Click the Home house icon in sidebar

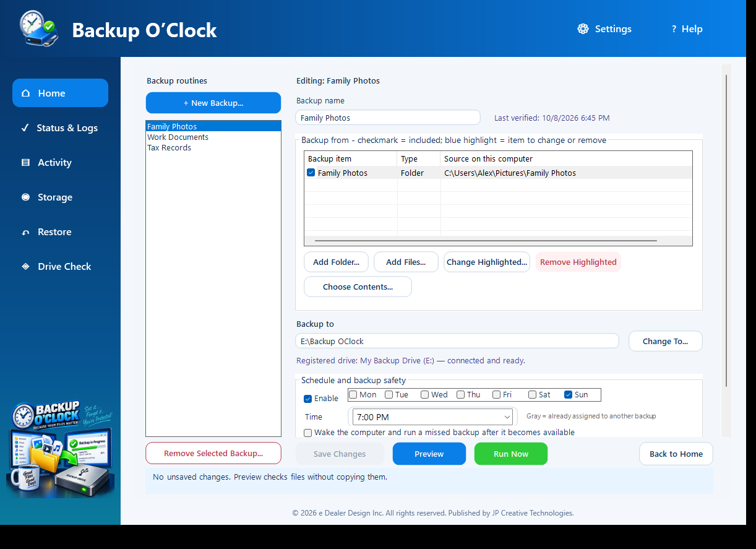click(25, 93)
